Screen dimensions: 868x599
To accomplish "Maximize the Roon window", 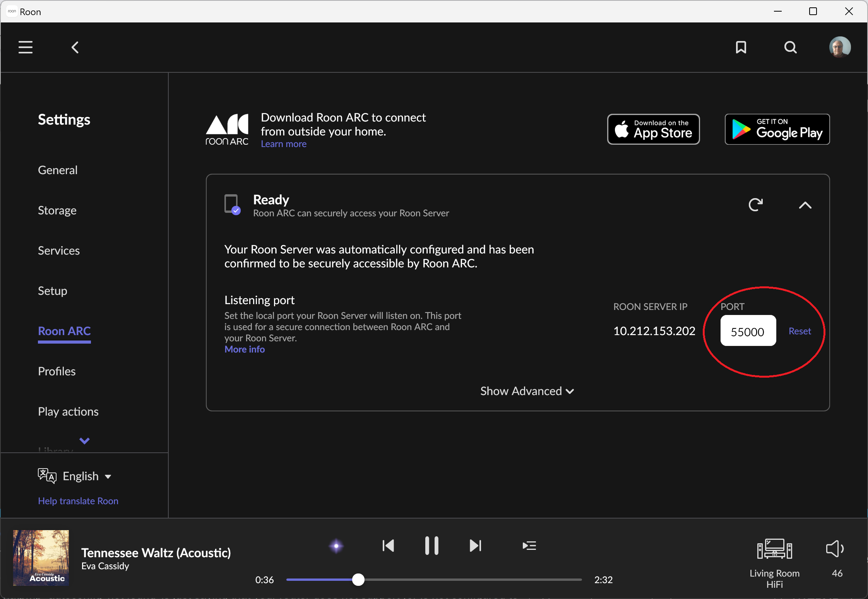I will click(x=813, y=12).
